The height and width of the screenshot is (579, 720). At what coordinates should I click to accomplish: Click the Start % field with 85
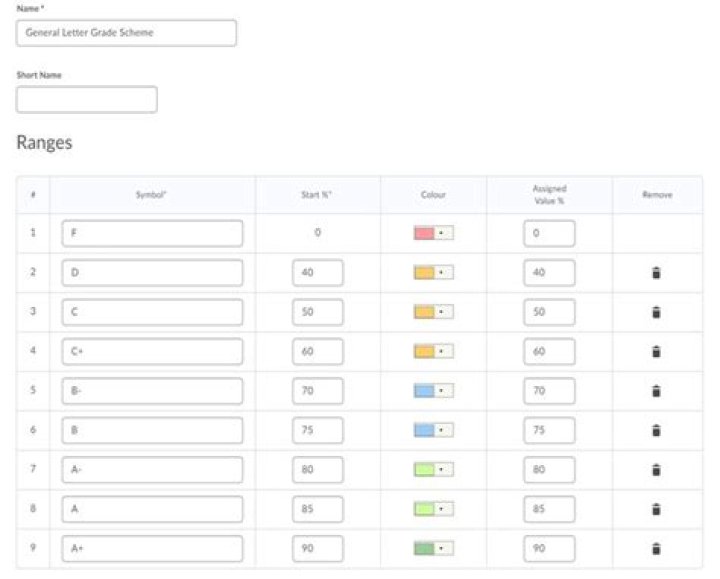[x=318, y=509]
